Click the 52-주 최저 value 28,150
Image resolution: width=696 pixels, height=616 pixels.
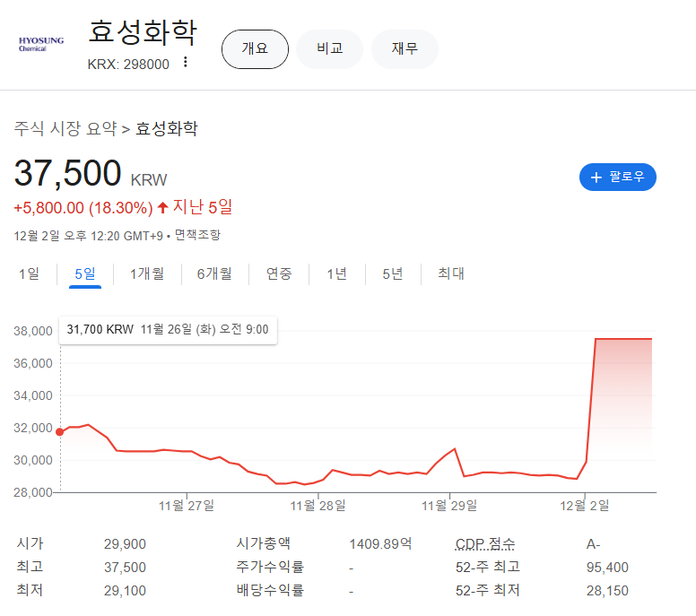[x=607, y=591]
